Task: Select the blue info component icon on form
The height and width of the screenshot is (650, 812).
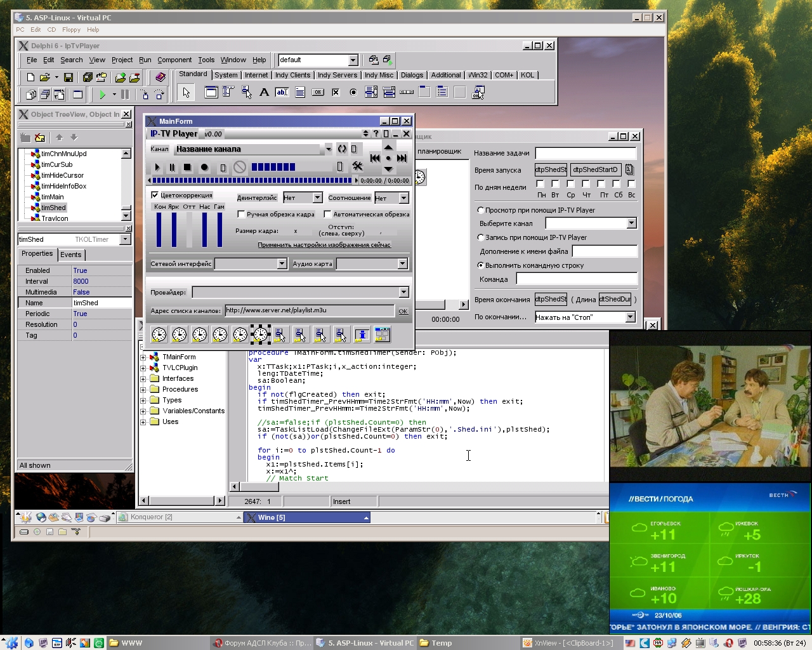Action: coord(362,335)
